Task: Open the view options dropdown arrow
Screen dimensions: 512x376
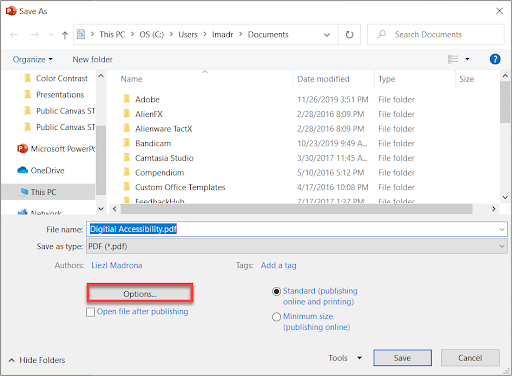Action: (467, 59)
